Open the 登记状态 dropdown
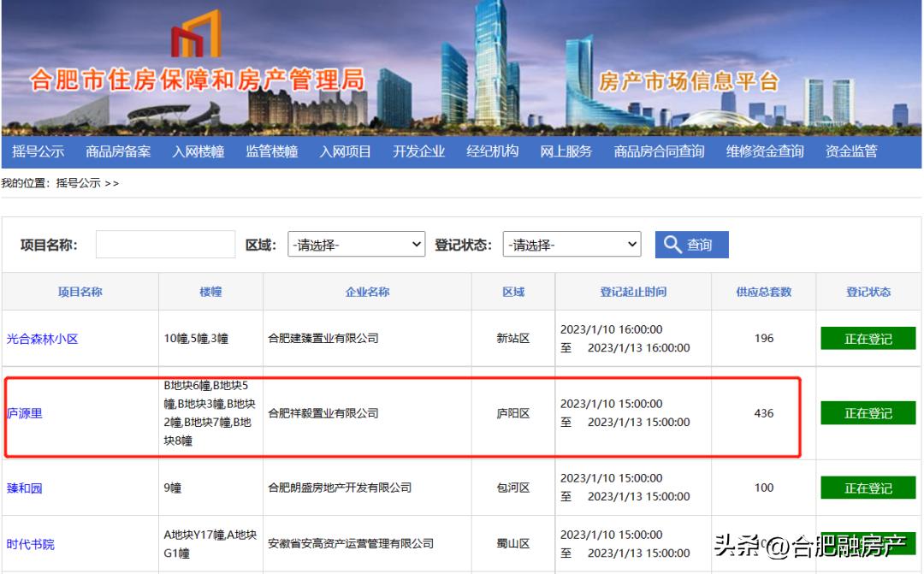Screen dimensions: 924x574 pos(570,244)
